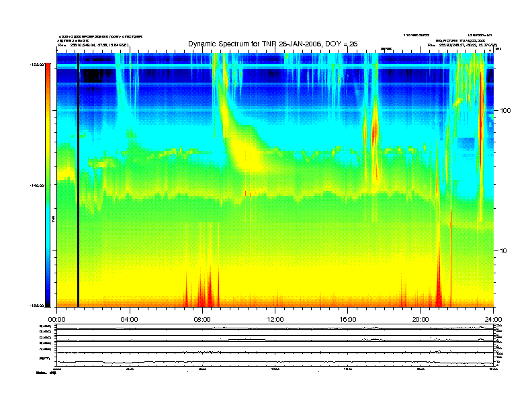
Task: Click the bottom line plot panel with the lowest trace
Action: 275,359
